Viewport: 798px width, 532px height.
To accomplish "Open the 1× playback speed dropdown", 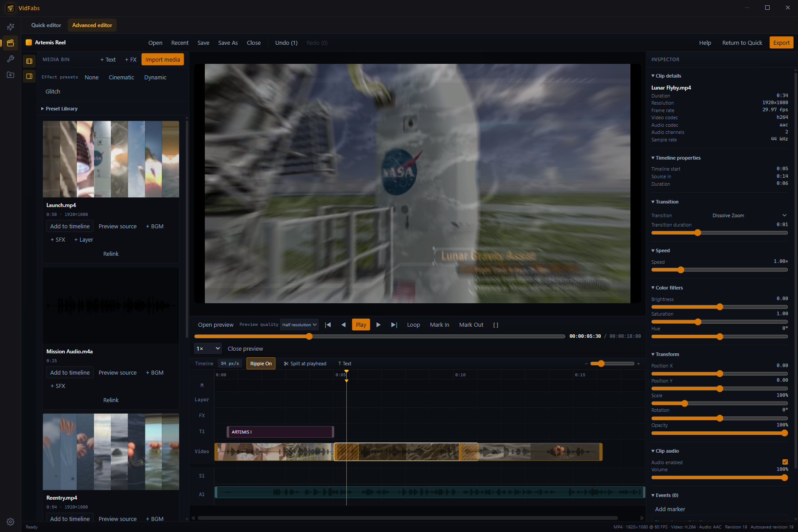I will tap(208, 349).
